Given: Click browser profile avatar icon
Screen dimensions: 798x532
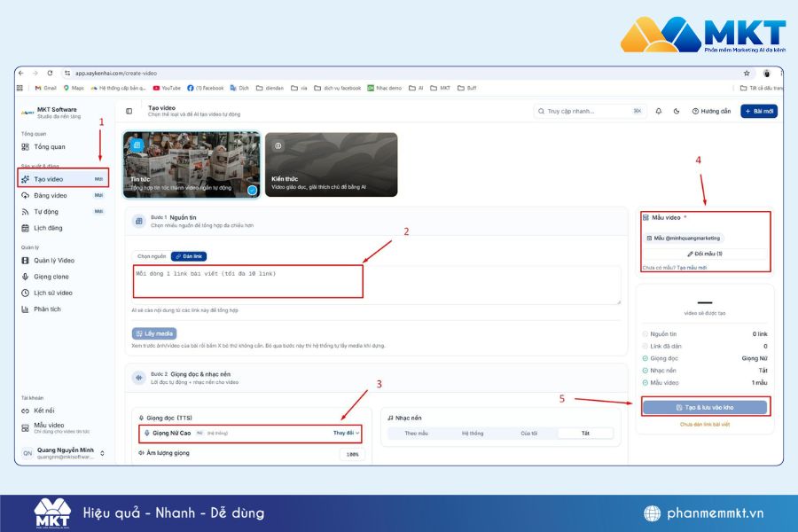Looking at the screenshot, I should (x=767, y=74).
